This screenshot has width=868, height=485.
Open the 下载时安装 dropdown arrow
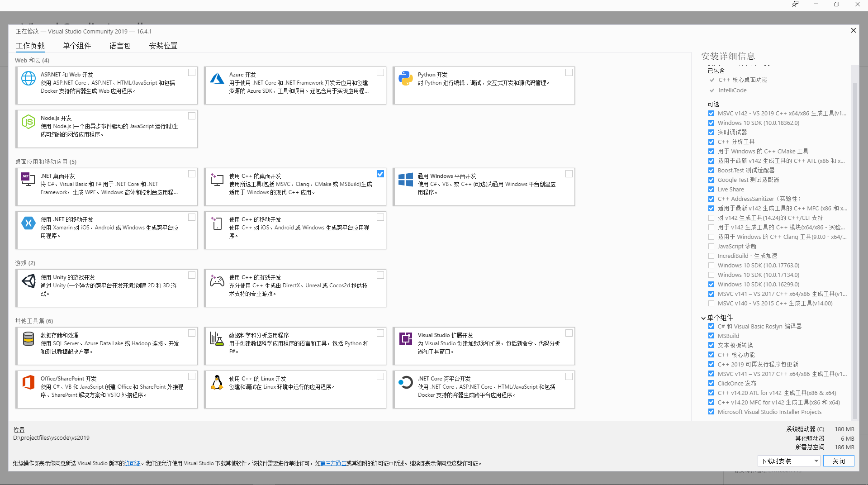point(816,461)
